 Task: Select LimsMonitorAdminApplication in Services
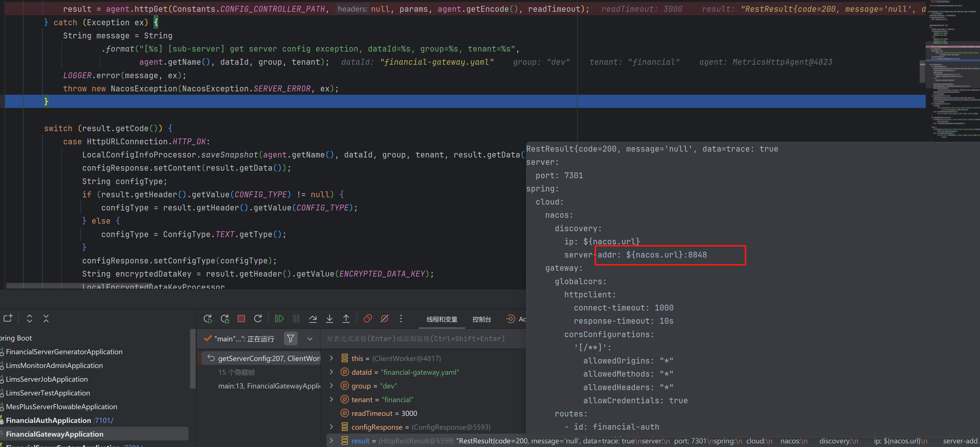click(54, 365)
